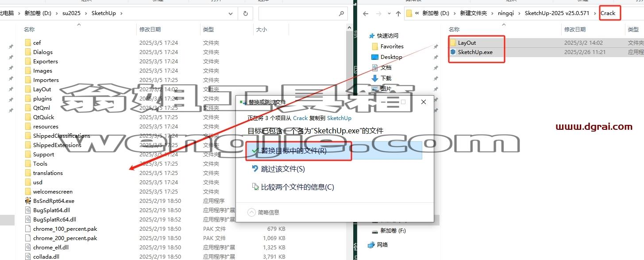This screenshot has height=260, width=644.
Task: Go up one folder in right window
Action: (398, 13)
